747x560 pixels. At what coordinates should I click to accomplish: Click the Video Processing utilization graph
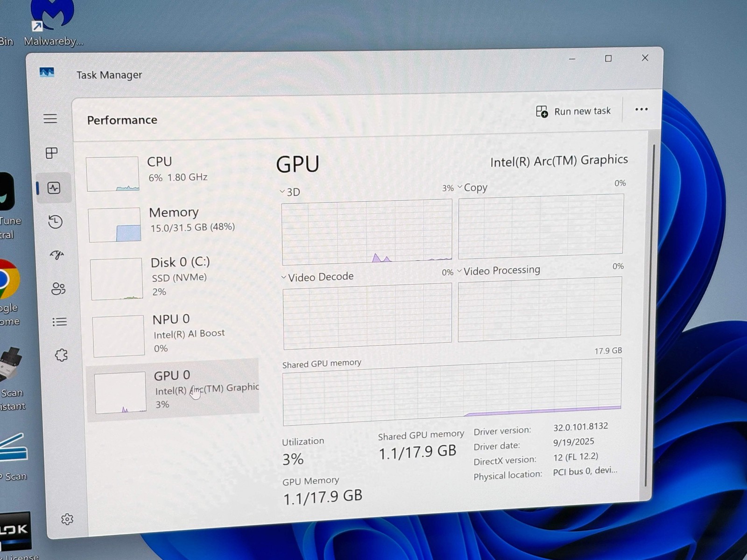(540, 309)
